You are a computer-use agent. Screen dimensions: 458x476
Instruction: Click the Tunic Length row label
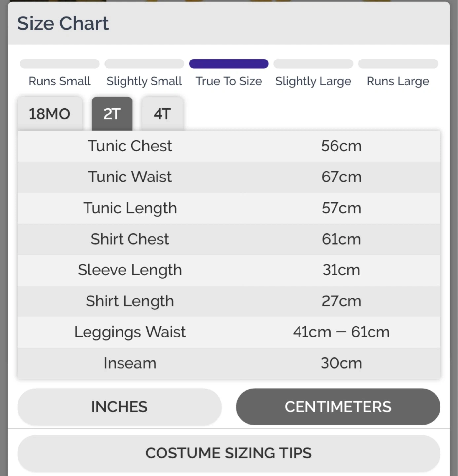[130, 208]
